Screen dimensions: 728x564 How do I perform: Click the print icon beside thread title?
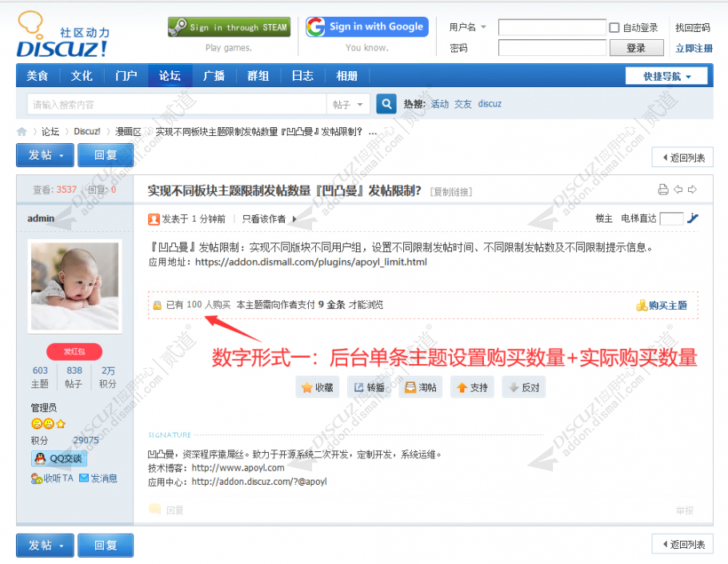click(663, 190)
